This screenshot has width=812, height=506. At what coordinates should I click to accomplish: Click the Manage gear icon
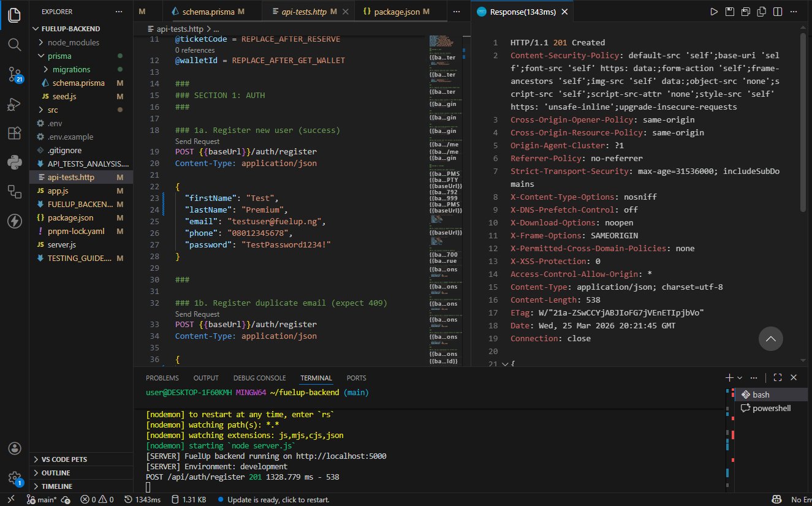click(13, 478)
